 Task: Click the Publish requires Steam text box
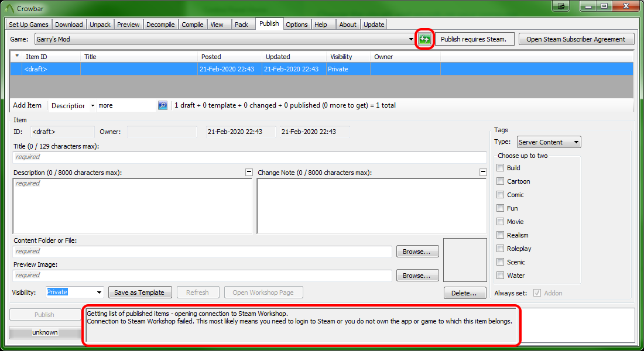(x=474, y=39)
